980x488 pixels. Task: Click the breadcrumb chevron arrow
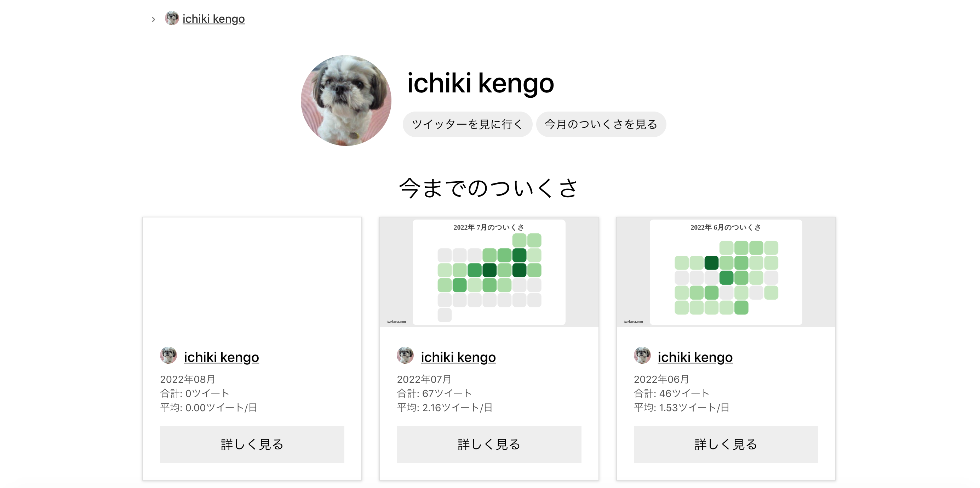(153, 19)
